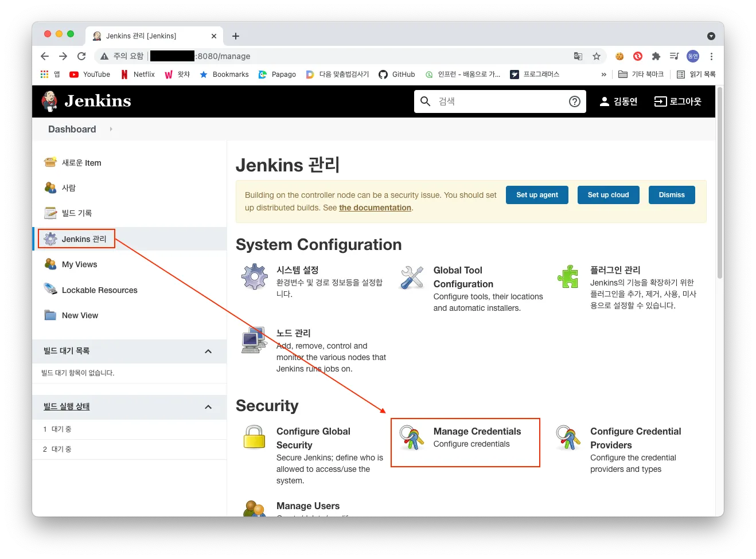
Task: Click the page vertical scrollbar
Action: pyautogui.click(x=720, y=183)
